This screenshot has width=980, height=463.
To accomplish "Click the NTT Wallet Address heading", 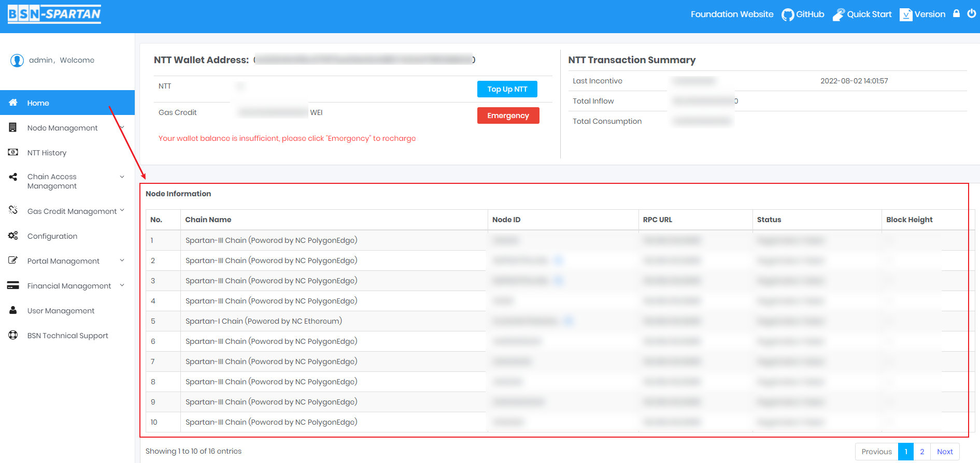I will click(201, 60).
